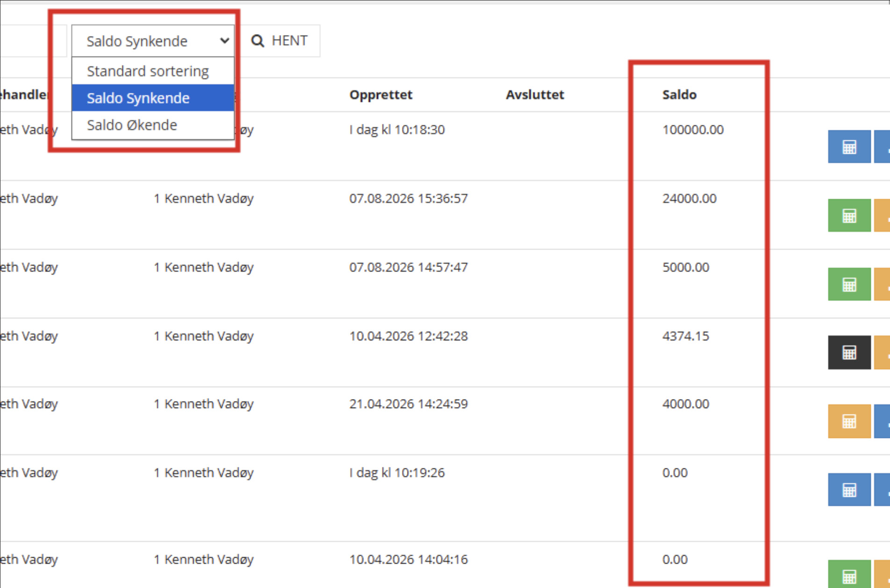This screenshot has height=588, width=890.
Task: Click date 07.08.2026 15:36:57
Action: click(x=409, y=199)
